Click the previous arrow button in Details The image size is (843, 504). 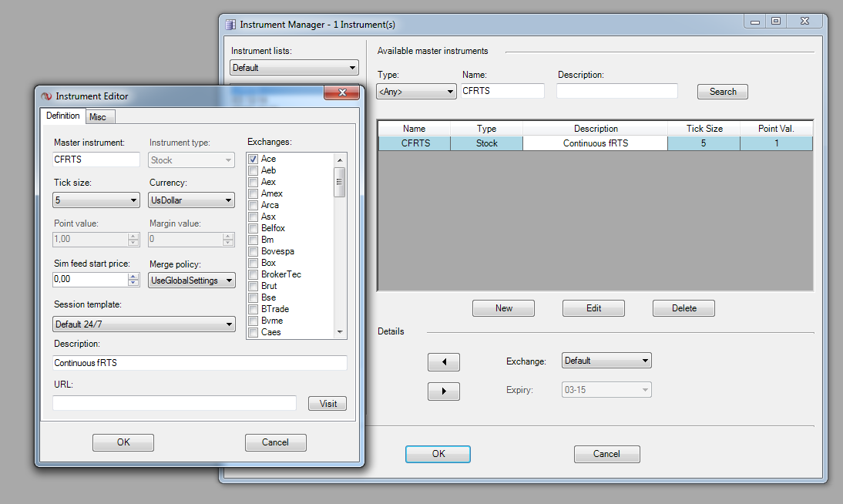coord(444,362)
